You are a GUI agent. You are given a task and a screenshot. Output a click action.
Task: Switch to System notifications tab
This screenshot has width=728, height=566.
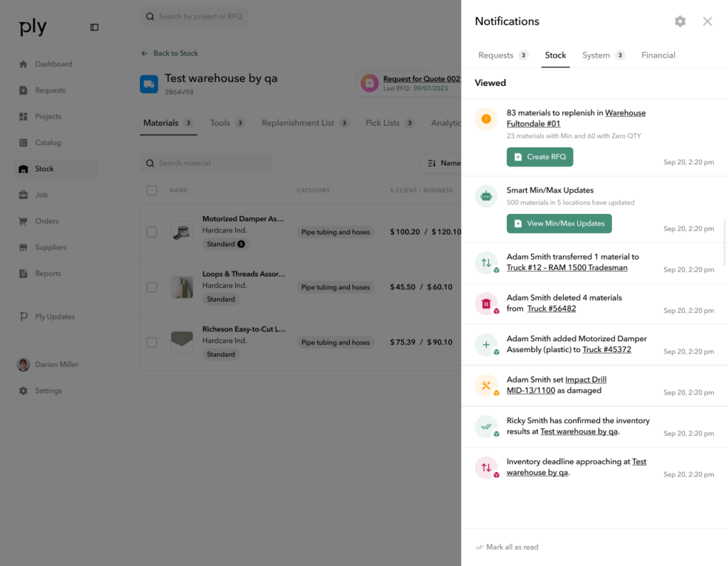tap(604, 55)
